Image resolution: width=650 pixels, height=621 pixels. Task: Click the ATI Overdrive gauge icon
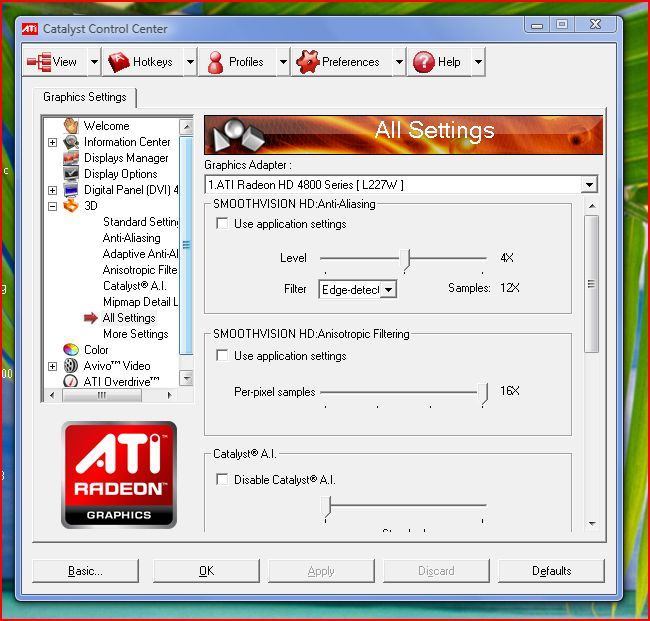pyautogui.click(x=71, y=381)
